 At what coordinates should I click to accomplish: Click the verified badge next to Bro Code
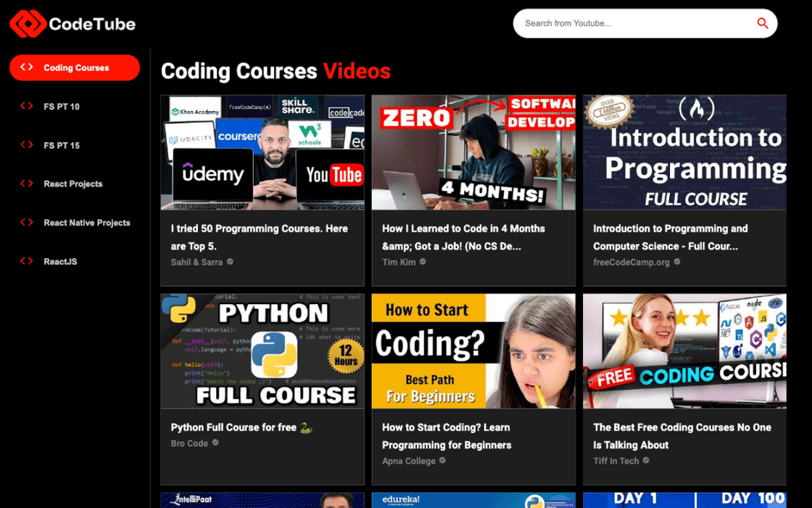pos(215,443)
